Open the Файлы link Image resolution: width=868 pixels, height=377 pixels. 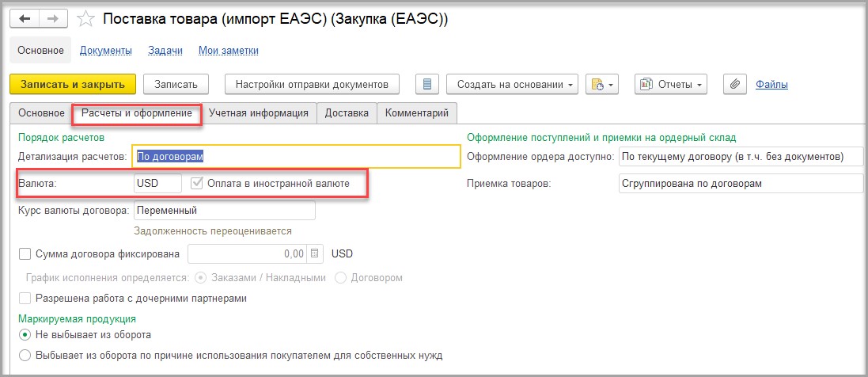click(x=771, y=84)
